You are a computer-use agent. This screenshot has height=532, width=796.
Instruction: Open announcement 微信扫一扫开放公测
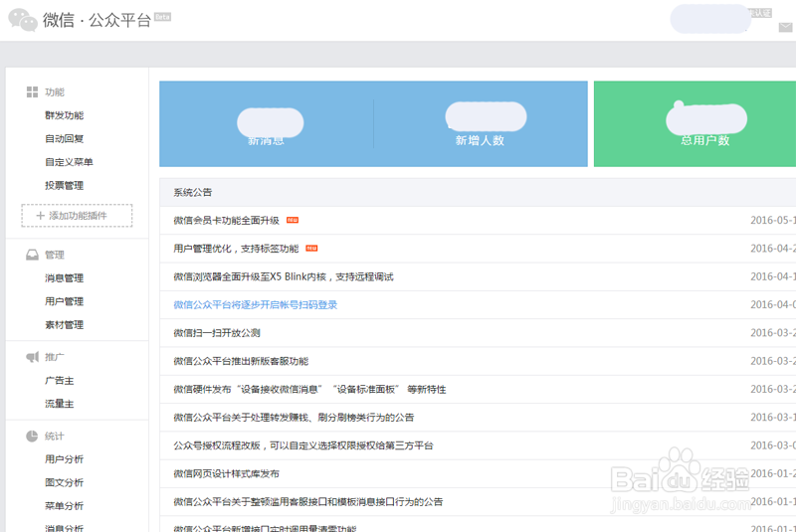tap(217, 333)
